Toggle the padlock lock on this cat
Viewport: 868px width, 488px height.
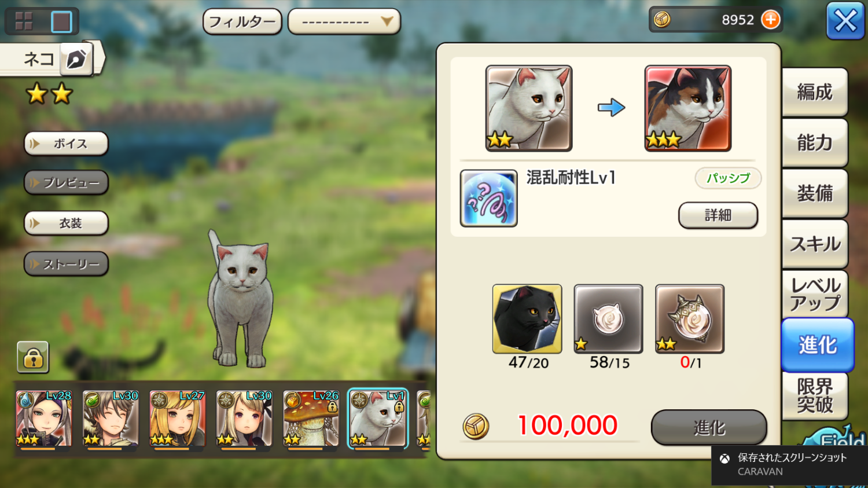point(33,357)
